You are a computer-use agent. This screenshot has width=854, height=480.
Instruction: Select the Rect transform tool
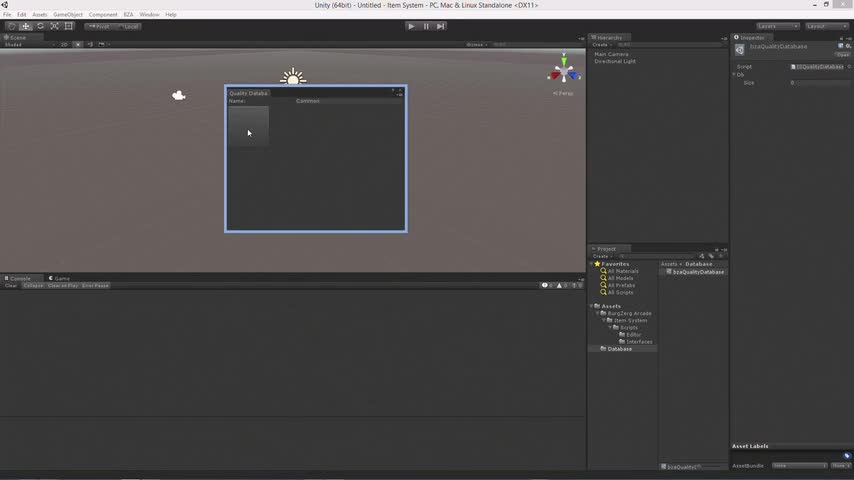pos(69,26)
